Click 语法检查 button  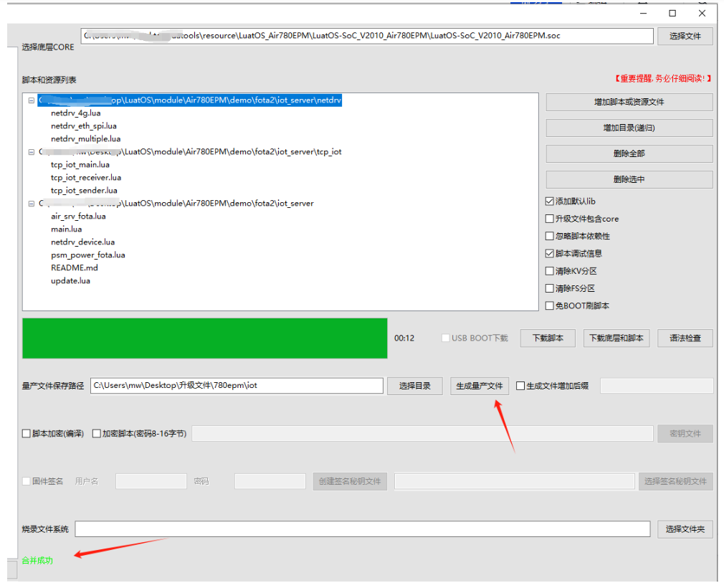(685, 338)
